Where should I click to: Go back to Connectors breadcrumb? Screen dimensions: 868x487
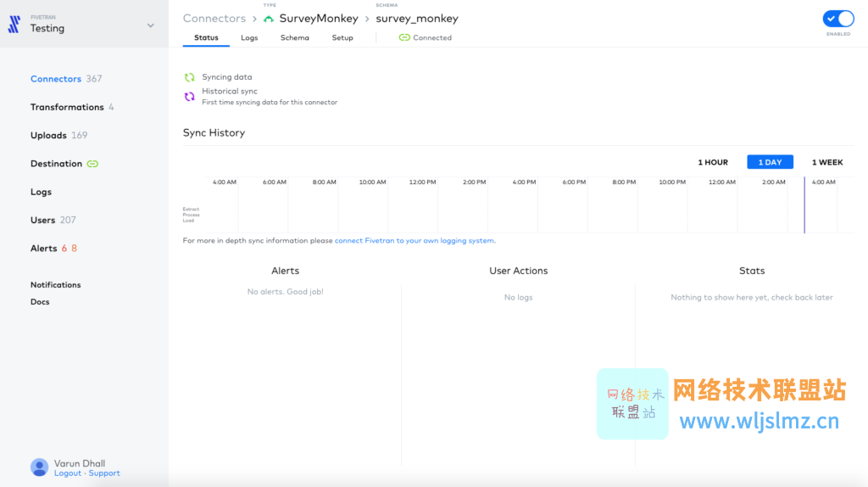(x=214, y=19)
